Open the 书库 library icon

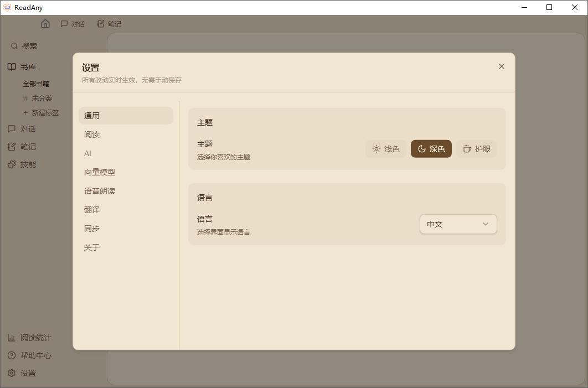click(x=12, y=66)
